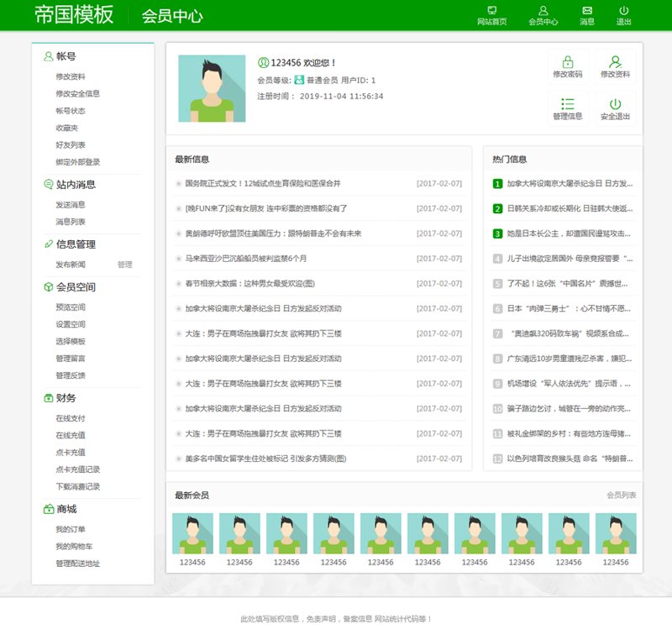Open news 春节相亲大数据

tap(249, 284)
